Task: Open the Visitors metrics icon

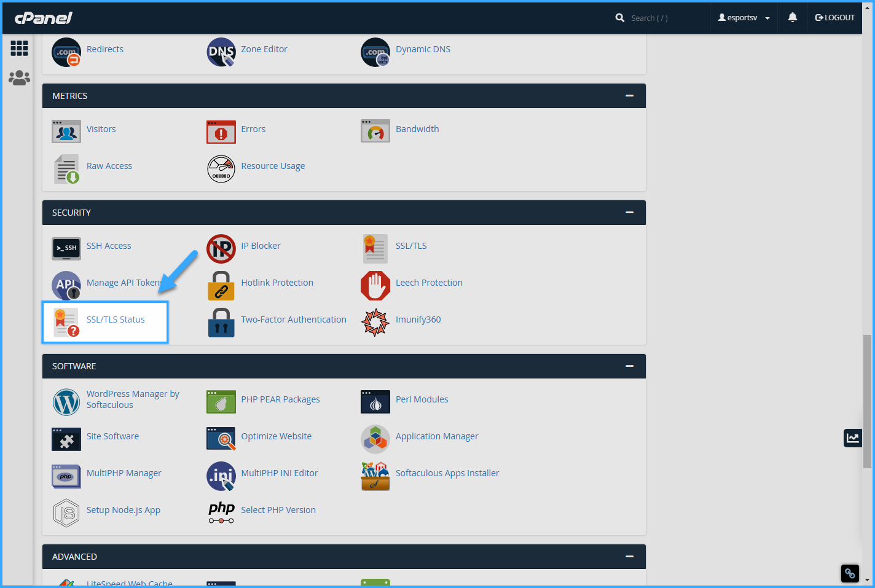Action: (66, 131)
